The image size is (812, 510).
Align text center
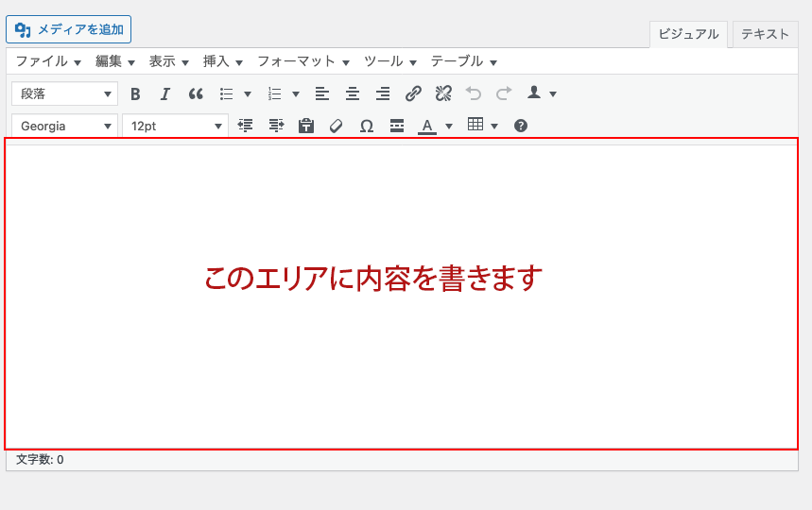coord(353,93)
